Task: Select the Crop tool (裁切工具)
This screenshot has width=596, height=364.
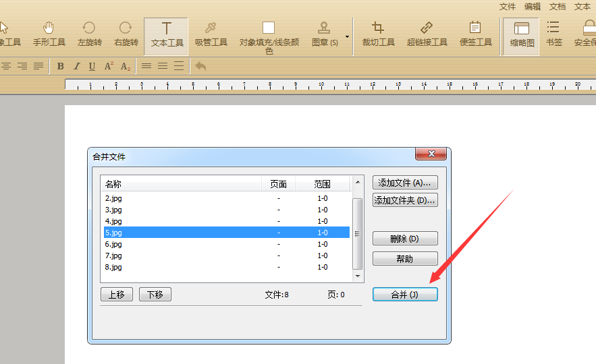Action: tap(378, 34)
